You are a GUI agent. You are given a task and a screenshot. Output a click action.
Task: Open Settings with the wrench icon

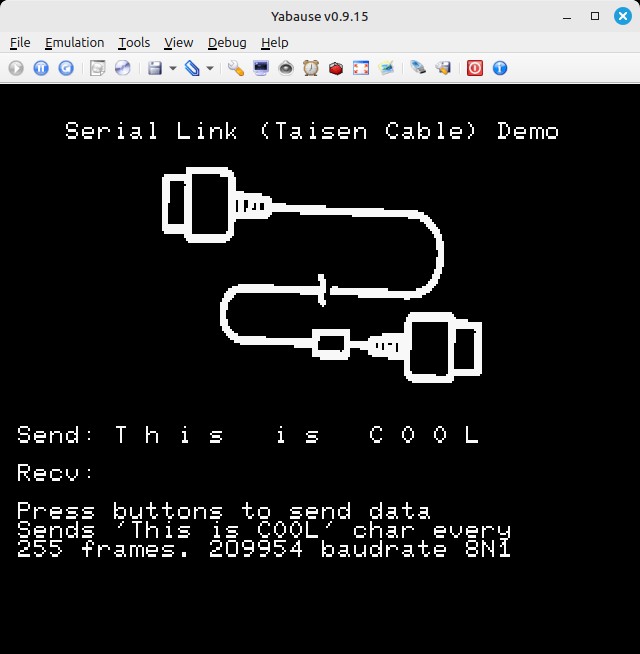(x=236, y=68)
